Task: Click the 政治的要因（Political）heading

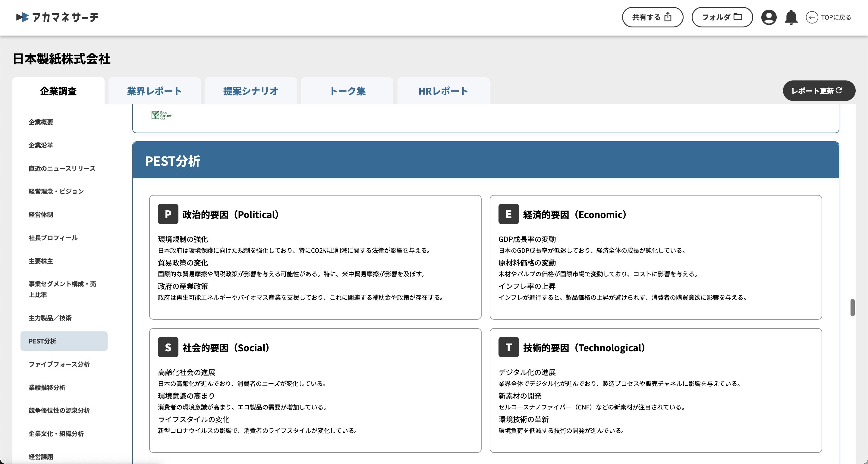Action: click(x=231, y=214)
